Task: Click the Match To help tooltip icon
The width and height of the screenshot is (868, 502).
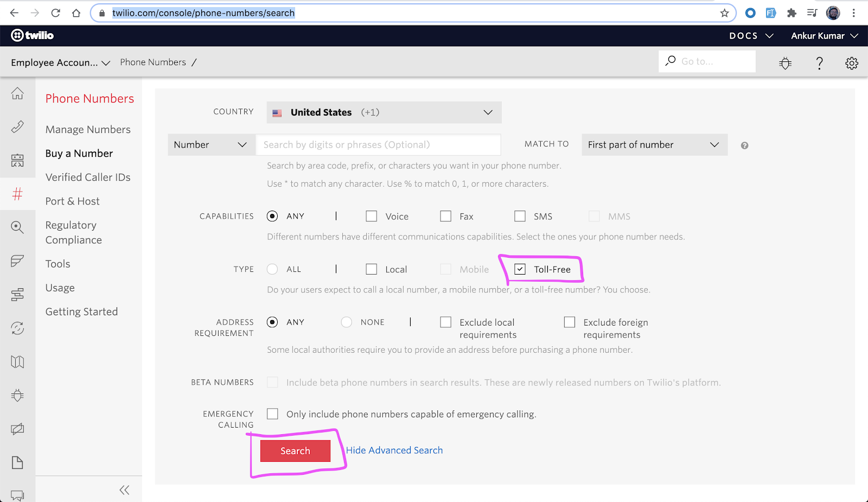Action: pyautogui.click(x=744, y=145)
